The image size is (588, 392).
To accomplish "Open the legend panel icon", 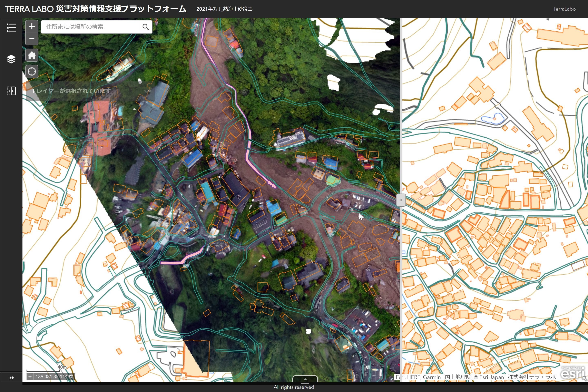I will click(x=11, y=28).
